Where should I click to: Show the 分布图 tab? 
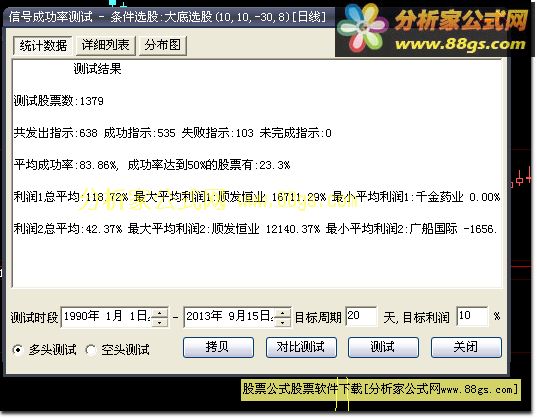click(x=163, y=45)
